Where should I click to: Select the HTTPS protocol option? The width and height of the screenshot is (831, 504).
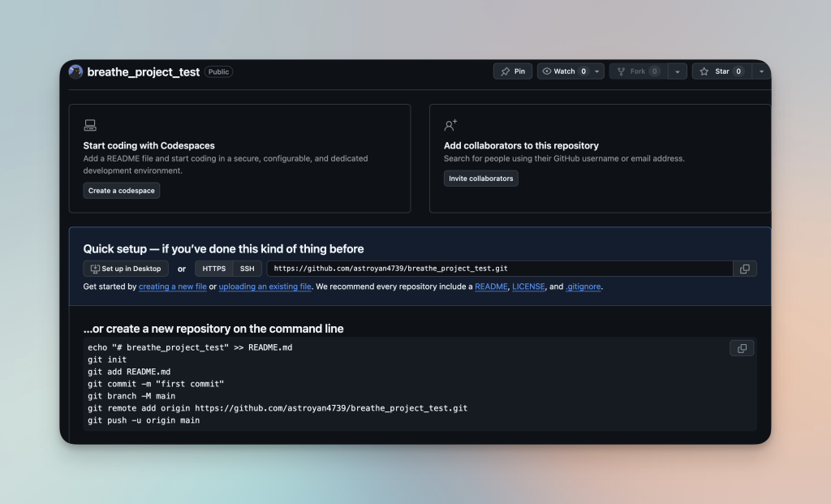(214, 269)
